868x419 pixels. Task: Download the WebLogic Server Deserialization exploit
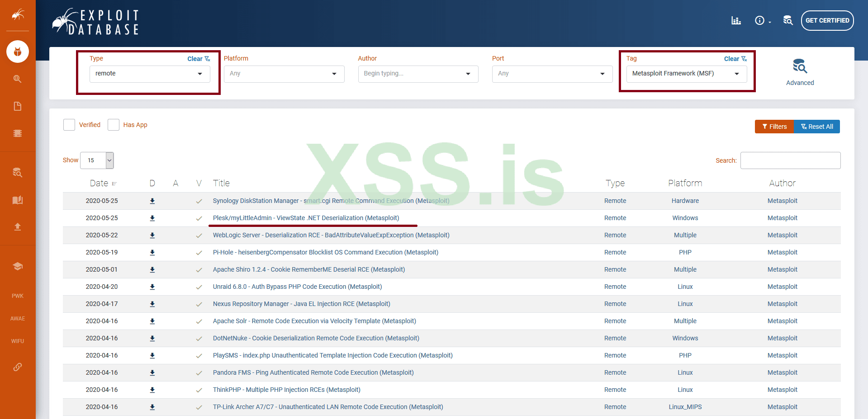click(152, 235)
